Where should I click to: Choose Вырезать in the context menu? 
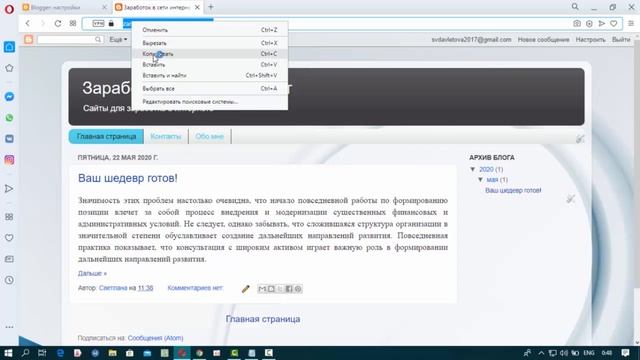coord(210,43)
